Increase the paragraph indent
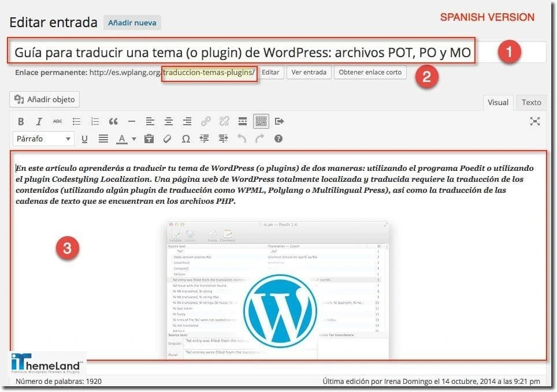The width and height of the screenshot is (557, 392). click(x=223, y=139)
